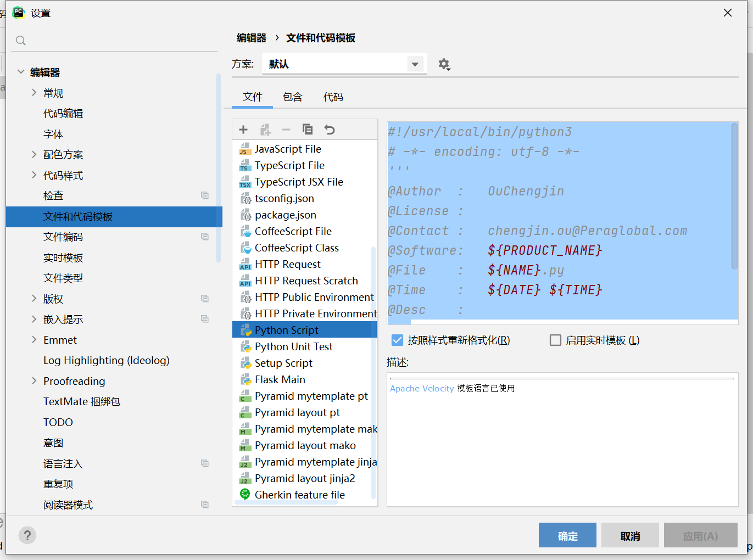The width and height of the screenshot is (753, 560).
Task: Click the create child template icon
Action: 265,130
